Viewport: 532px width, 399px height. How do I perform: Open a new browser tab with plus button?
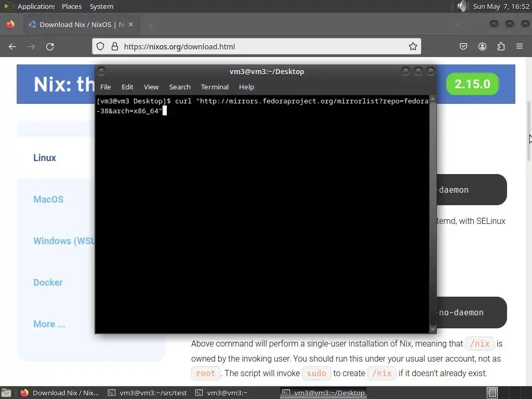[151, 24]
